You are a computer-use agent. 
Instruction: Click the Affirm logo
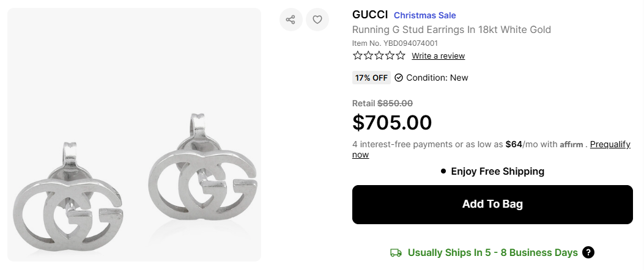point(571,145)
